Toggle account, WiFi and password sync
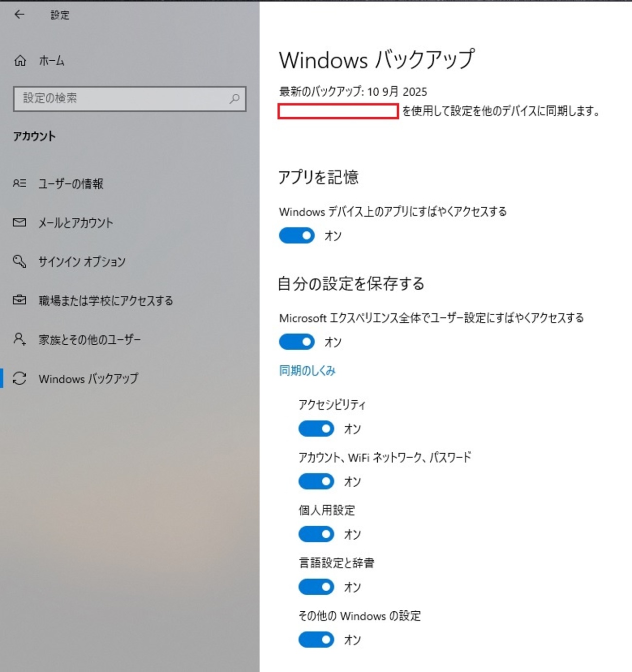This screenshot has width=632, height=672. (x=316, y=481)
